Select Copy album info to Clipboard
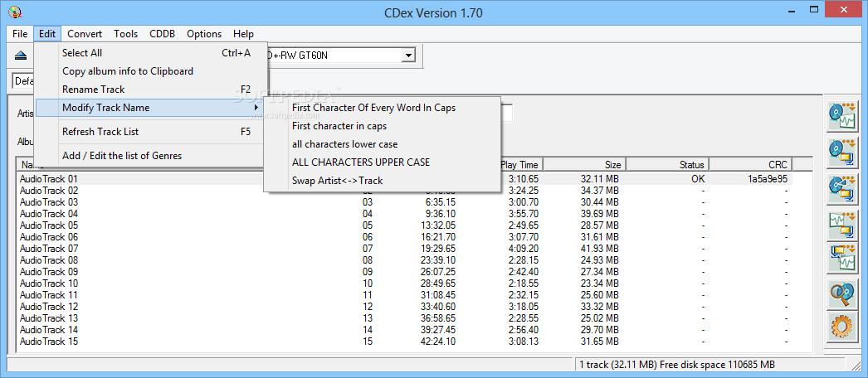This screenshot has height=378, width=868. point(150,71)
